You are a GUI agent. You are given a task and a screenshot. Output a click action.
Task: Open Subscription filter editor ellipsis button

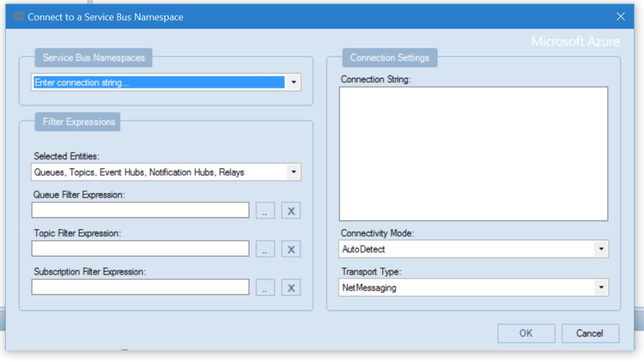coord(265,288)
